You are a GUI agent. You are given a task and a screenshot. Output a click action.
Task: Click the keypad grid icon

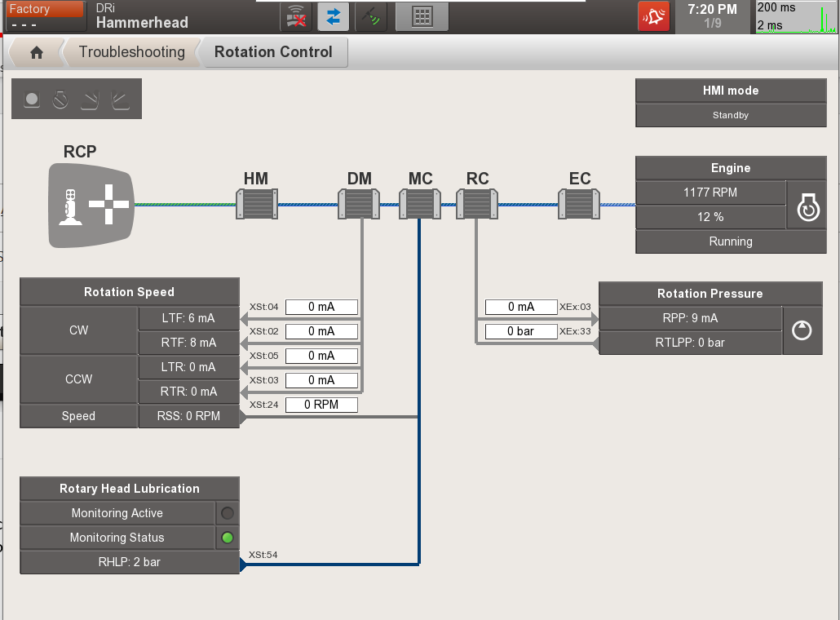click(422, 16)
